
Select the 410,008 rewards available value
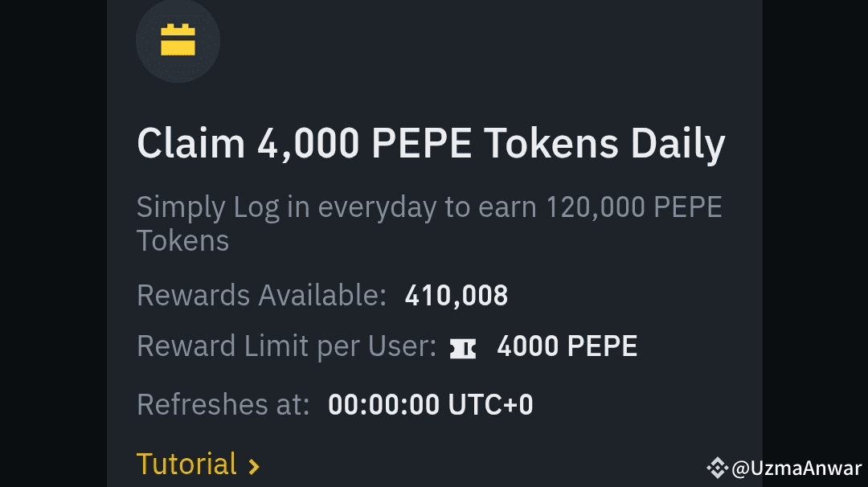[457, 295]
